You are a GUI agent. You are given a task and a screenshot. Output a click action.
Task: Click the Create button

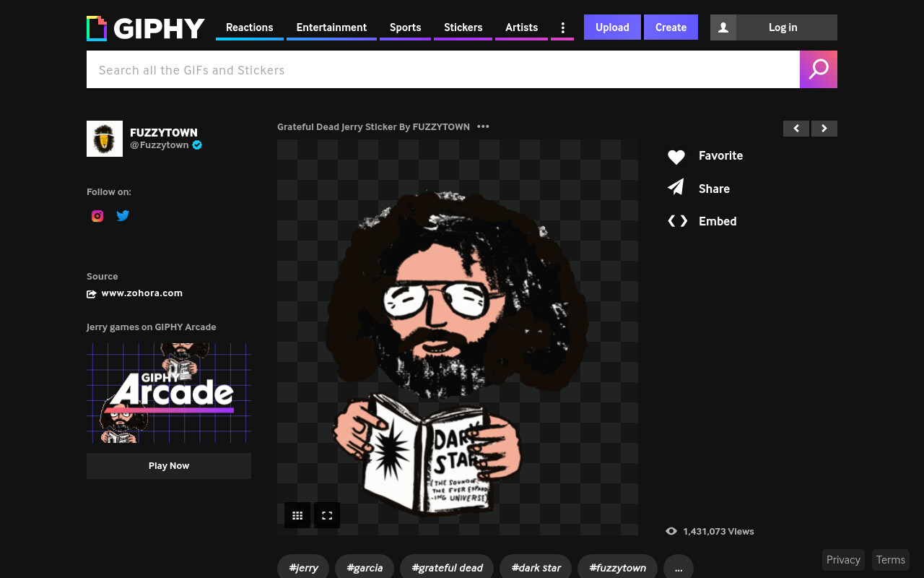tap(671, 27)
